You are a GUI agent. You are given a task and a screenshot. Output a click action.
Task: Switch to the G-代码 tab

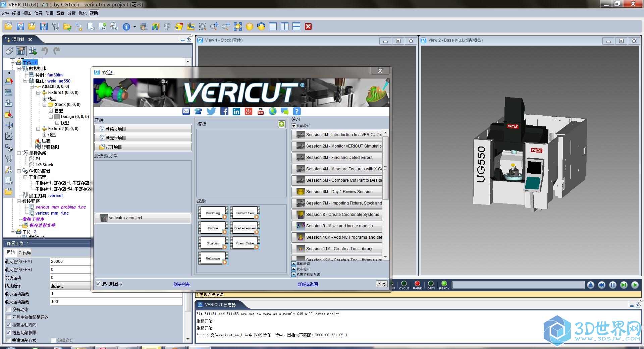(24, 252)
